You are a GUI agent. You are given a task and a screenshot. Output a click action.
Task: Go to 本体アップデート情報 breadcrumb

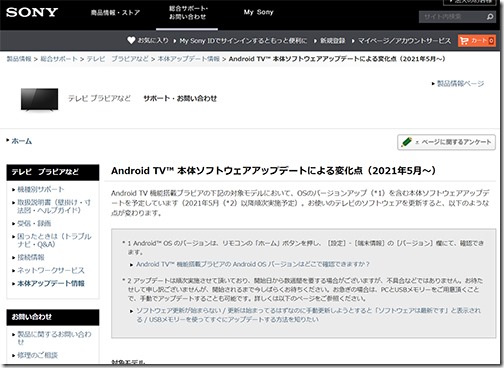[x=189, y=59]
